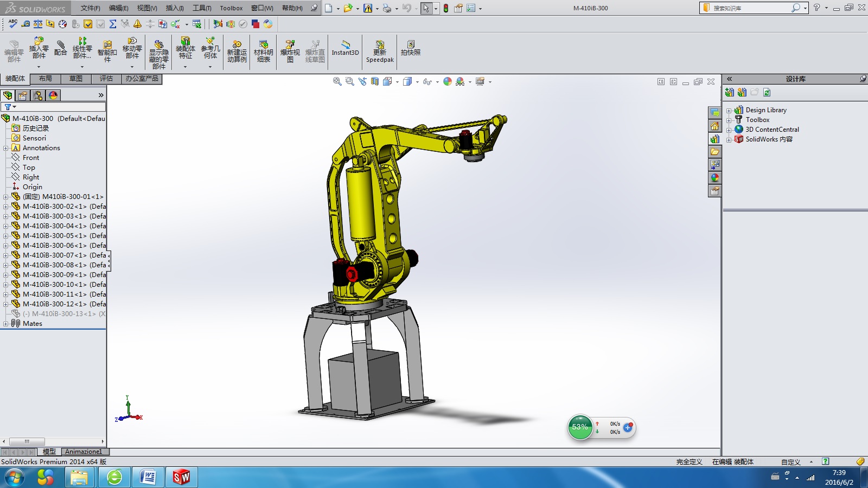Select the Mate (配合) paperclip tool
868x488 pixels.
pos(60,48)
